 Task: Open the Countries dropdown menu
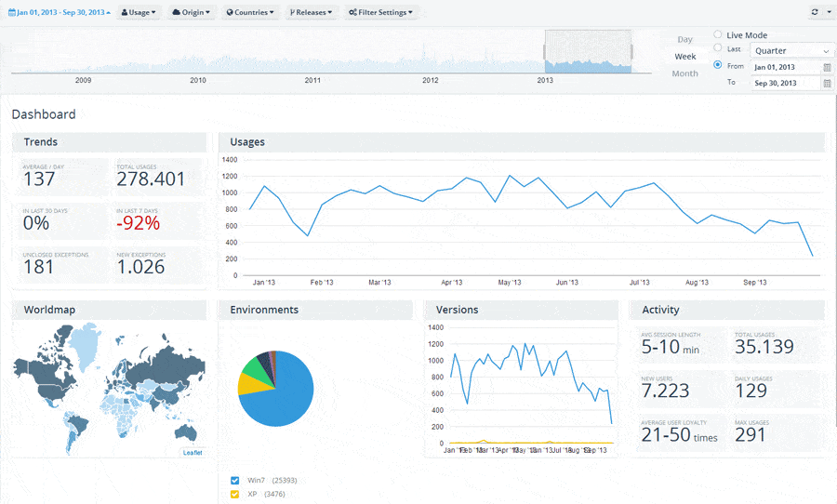pyautogui.click(x=250, y=12)
